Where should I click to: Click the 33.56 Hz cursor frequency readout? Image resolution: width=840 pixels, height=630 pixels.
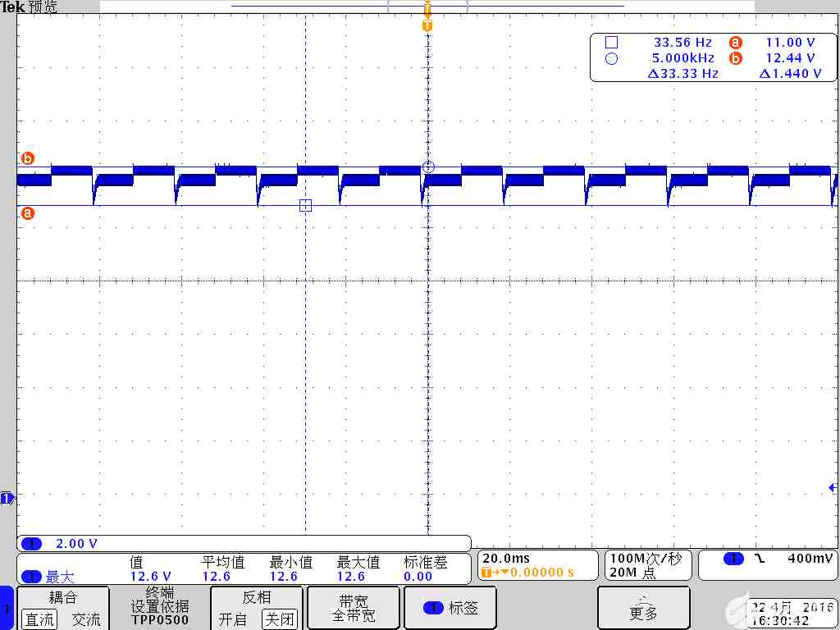coord(682,43)
